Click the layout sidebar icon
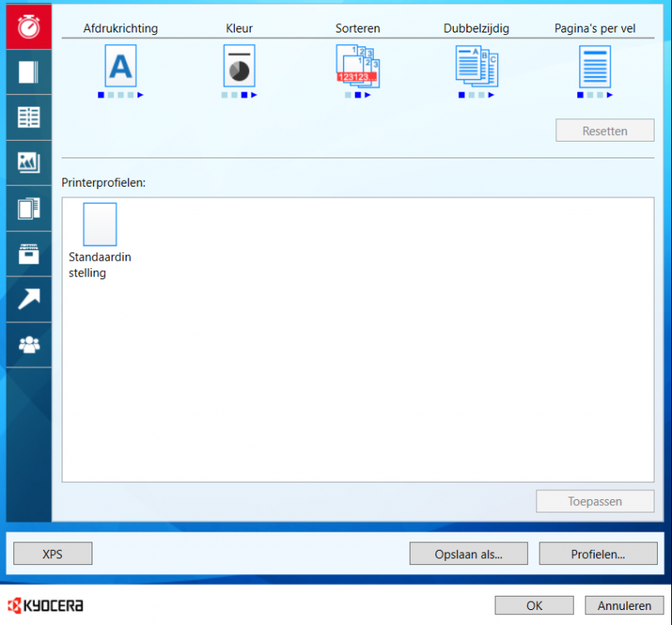672x625 pixels. click(29, 117)
